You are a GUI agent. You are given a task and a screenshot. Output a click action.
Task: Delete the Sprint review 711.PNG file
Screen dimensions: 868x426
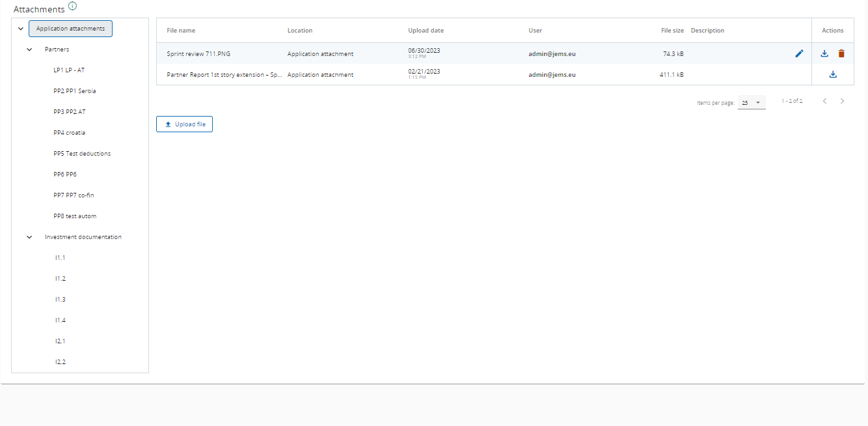click(x=841, y=54)
